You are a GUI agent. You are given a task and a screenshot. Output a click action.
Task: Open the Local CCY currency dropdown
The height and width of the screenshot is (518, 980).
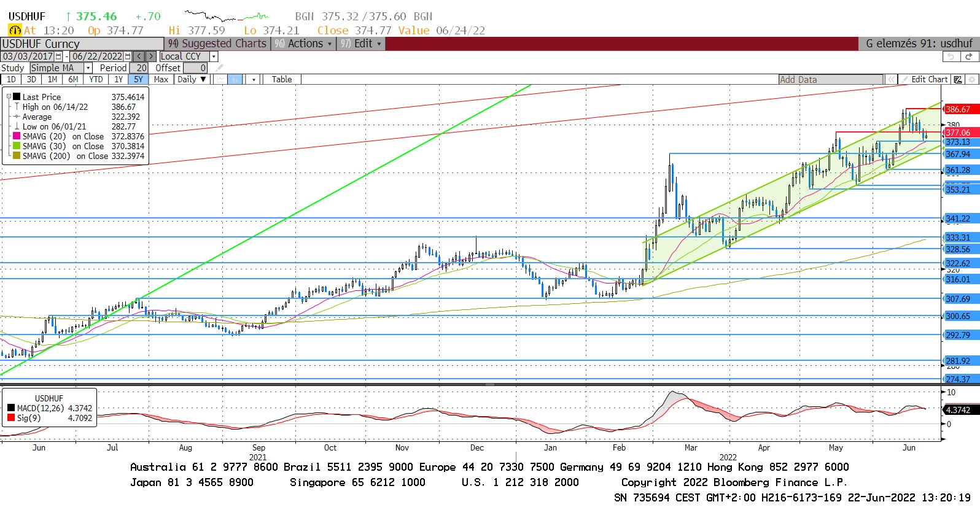[x=214, y=56]
